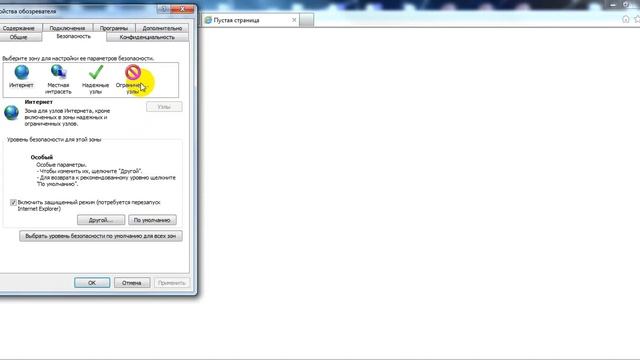Viewport: 640px width, 360px height.
Task: Click the home icon in Internet Explorer
Action: (625, 19)
